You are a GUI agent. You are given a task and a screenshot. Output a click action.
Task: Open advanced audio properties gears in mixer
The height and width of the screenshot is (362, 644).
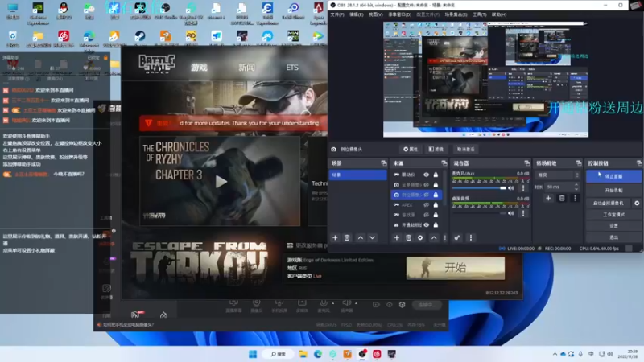pos(456,237)
